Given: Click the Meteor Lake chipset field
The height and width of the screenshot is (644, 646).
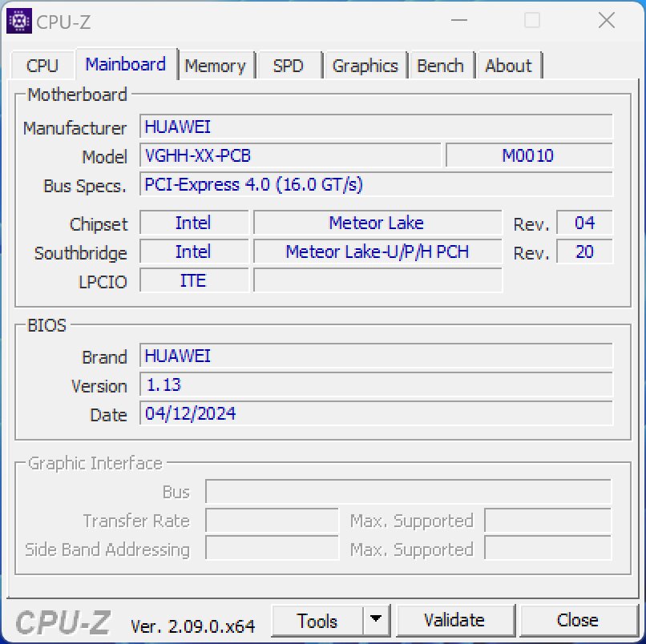Looking at the screenshot, I should (378, 223).
